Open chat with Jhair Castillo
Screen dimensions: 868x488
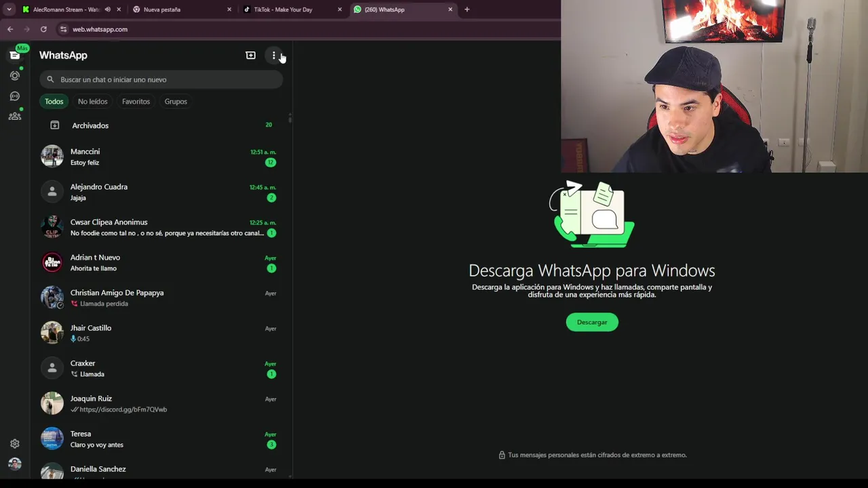coord(161,333)
